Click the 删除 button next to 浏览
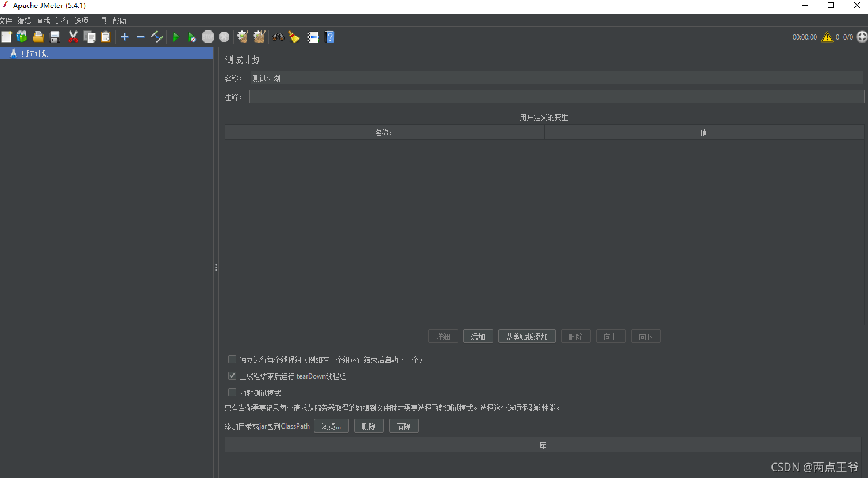This screenshot has width=868, height=478. coord(369,426)
